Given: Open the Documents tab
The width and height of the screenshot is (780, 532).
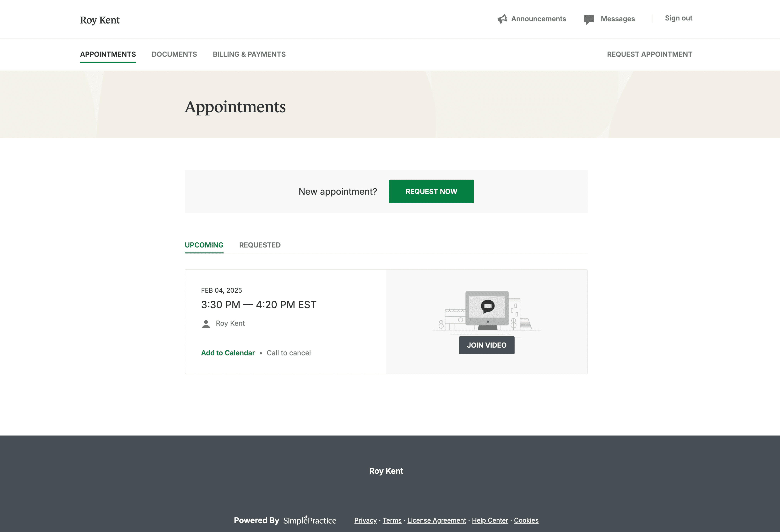Looking at the screenshot, I should [x=174, y=54].
